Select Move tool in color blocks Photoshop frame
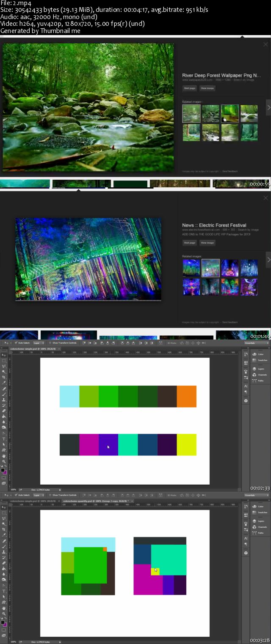Viewport: 271px width, 644px height. [4, 507]
